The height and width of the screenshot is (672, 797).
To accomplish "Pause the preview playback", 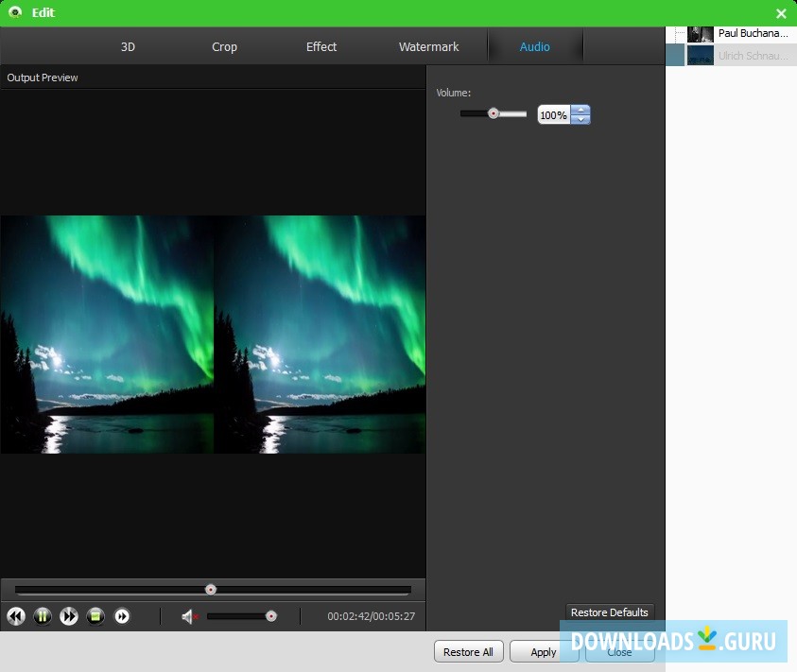I will (43, 616).
